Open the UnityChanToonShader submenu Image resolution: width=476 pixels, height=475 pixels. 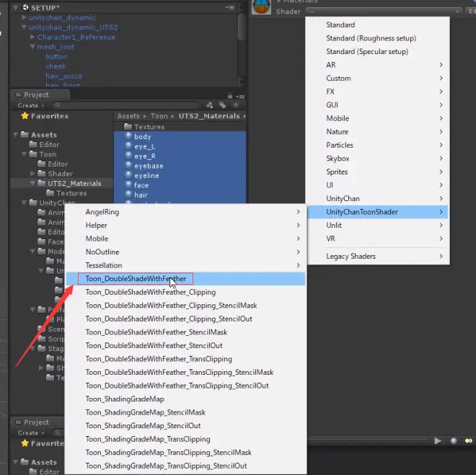378,212
